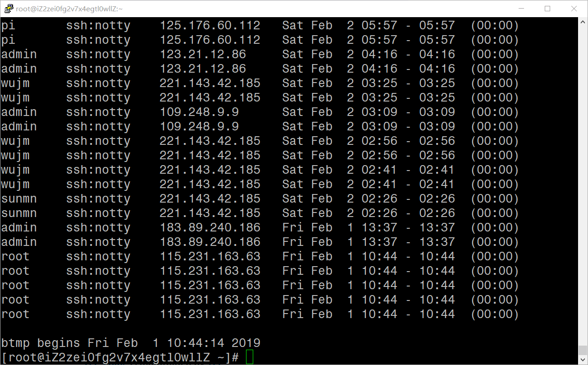Select the IP address 221.143.42.185
This screenshot has height=365, width=588.
point(210,83)
